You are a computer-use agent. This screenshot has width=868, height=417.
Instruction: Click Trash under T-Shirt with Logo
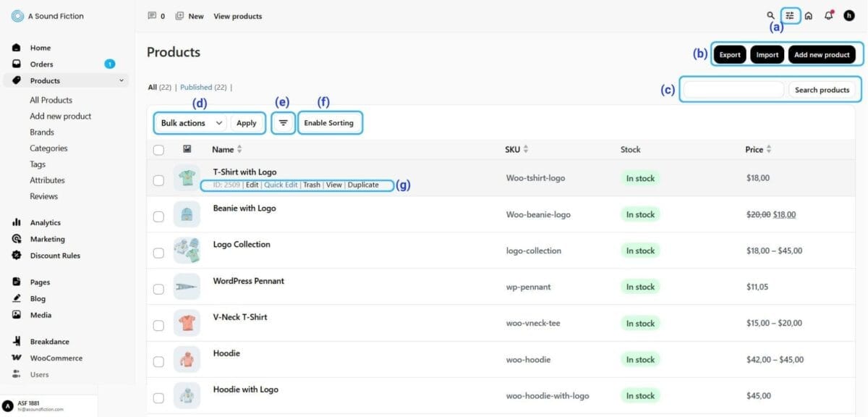(312, 185)
